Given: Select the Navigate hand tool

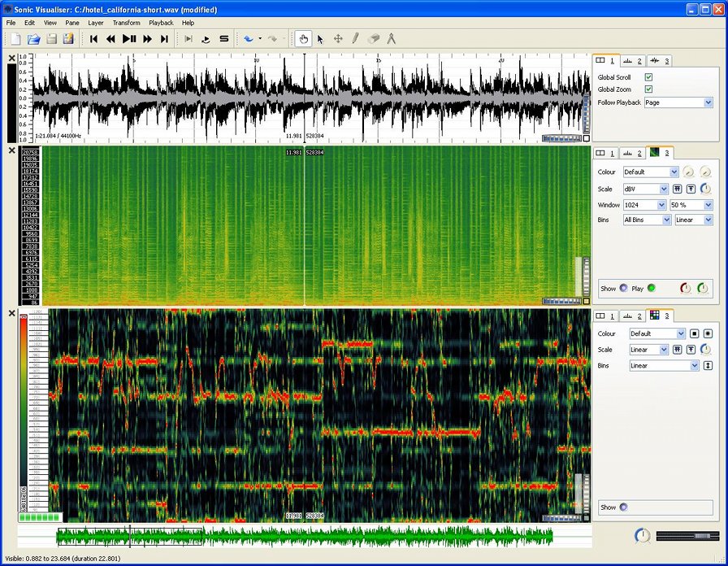Looking at the screenshot, I should (x=303, y=39).
